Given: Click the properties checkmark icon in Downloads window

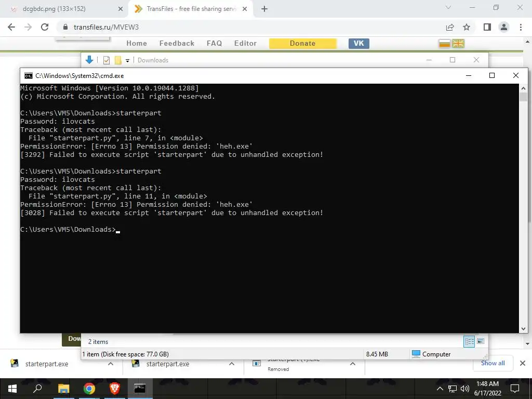Looking at the screenshot, I should [107, 60].
